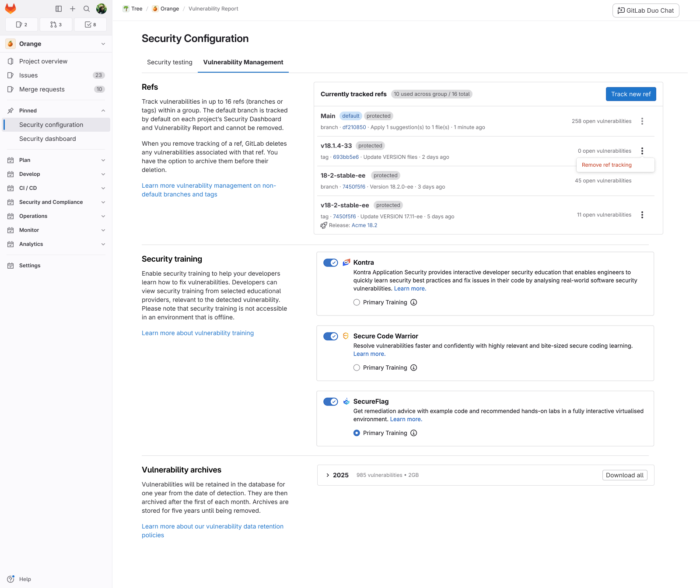Click the 7450f5f6 commit link for 18-2-stable-ee branch
This screenshot has height=588, width=700.
[354, 187]
